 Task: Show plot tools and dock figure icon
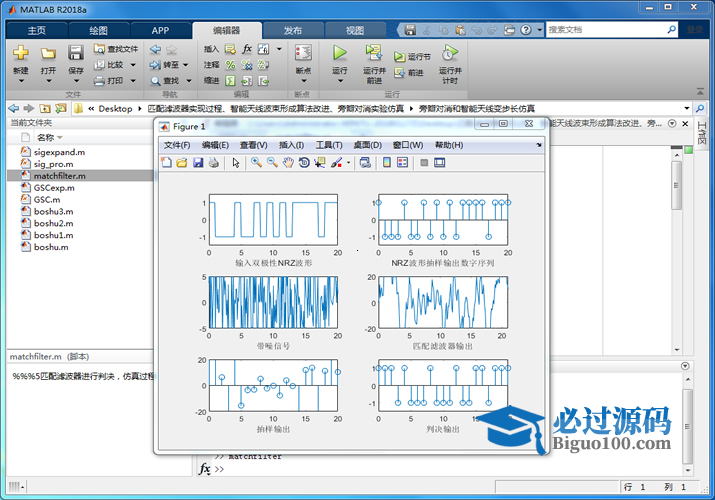(440, 163)
